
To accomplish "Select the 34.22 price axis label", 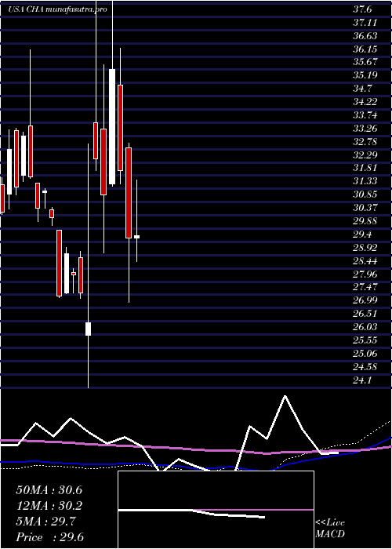I will tap(365, 102).
